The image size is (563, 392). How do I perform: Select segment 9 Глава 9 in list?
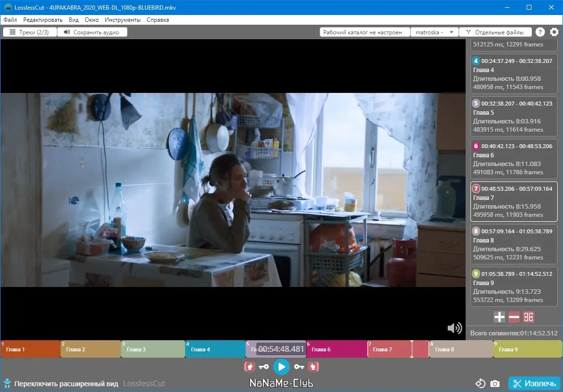click(514, 286)
